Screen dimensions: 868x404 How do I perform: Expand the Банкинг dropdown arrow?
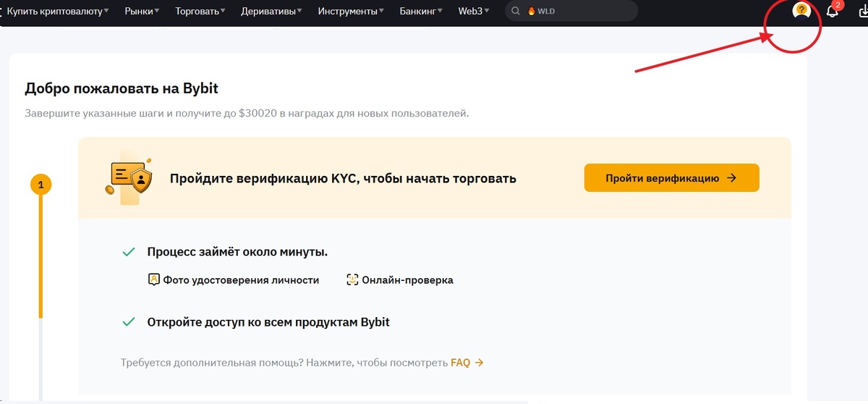coord(441,11)
